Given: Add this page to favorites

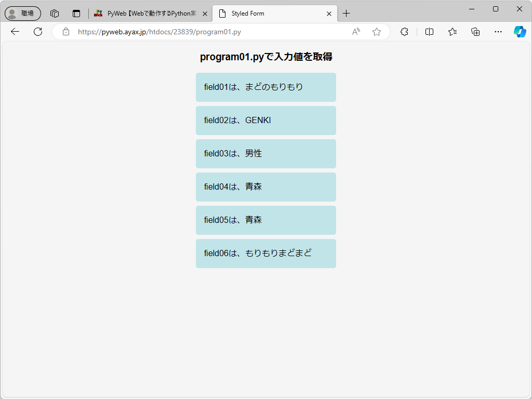Looking at the screenshot, I should pos(376,32).
